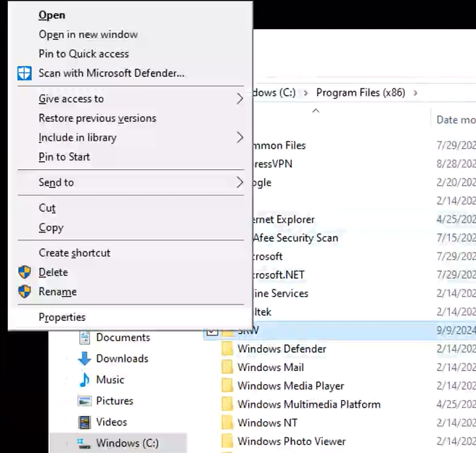Select the Microsoft.NET folder
The width and height of the screenshot is (476, 453).
(279, 275)
